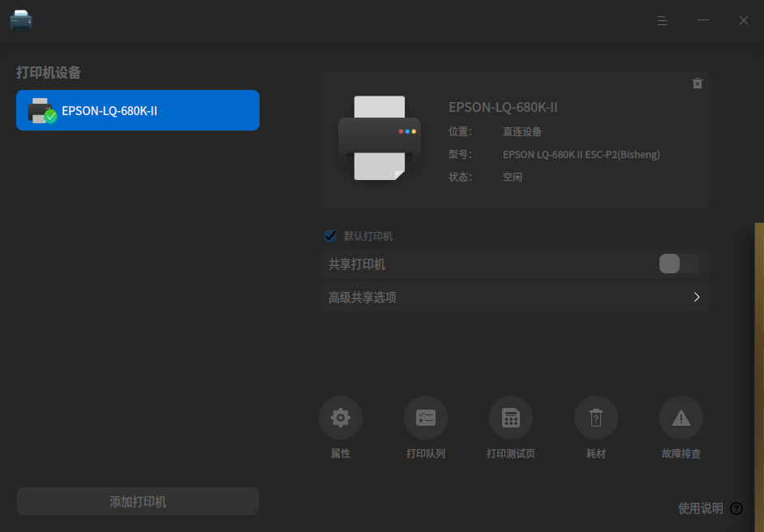764x532 pixels.
Task: Click the status value 空闲
Action: (512, 177)
